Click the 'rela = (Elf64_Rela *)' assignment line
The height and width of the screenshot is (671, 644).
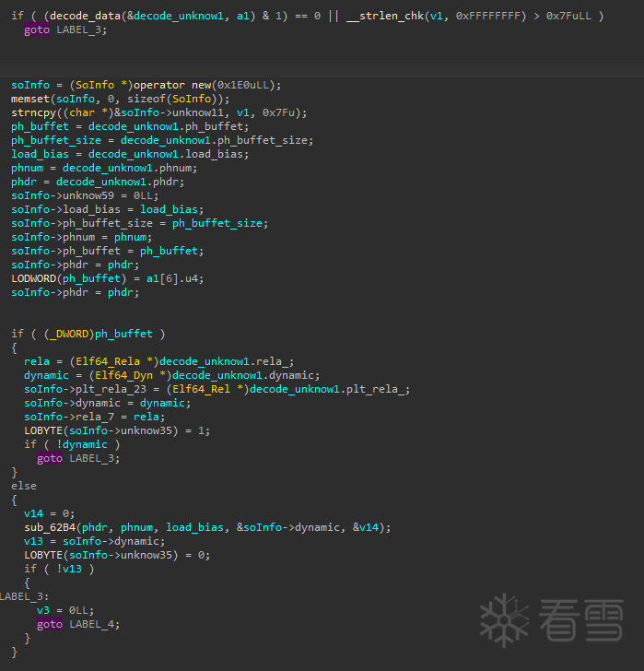[x=158, y=361]
